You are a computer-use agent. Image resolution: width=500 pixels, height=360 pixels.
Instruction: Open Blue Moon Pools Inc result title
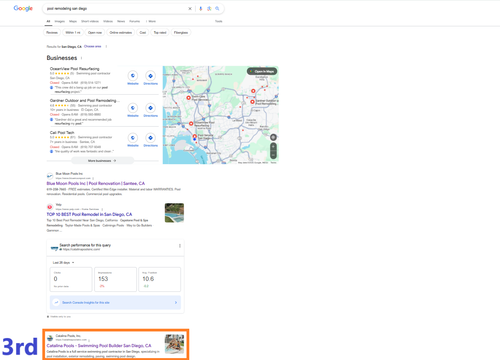(x=96, y=183)
